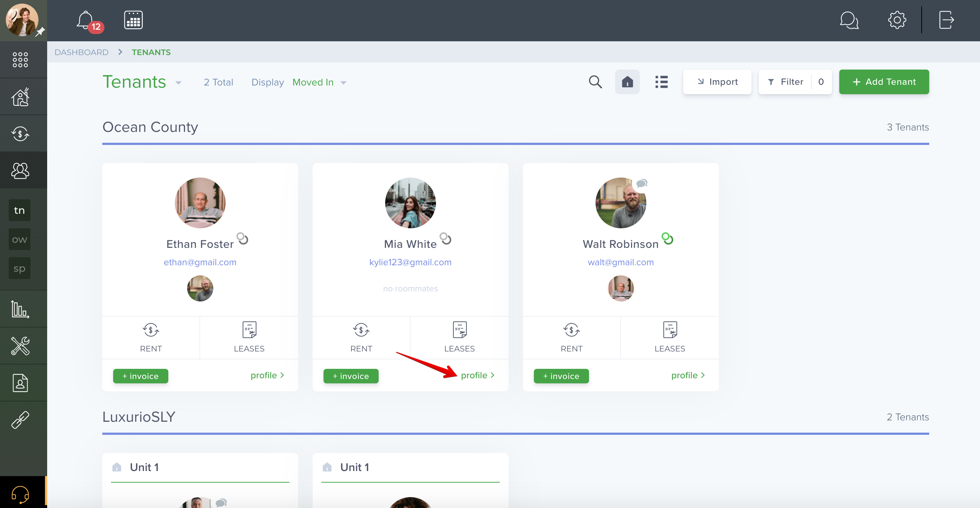This screenshot has height=508, width=980.
Task: Add invoice for Mia White
Action: (x=351, y=376)
